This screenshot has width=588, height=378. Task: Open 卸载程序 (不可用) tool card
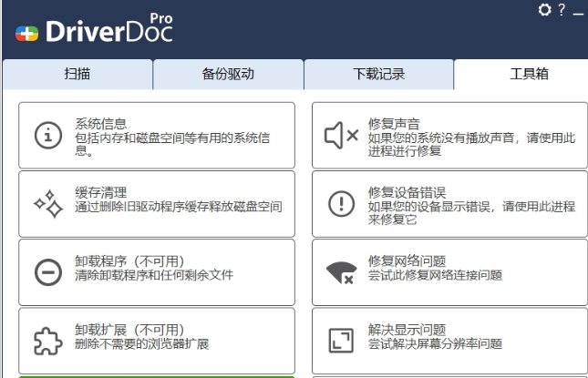coord(157,272)
